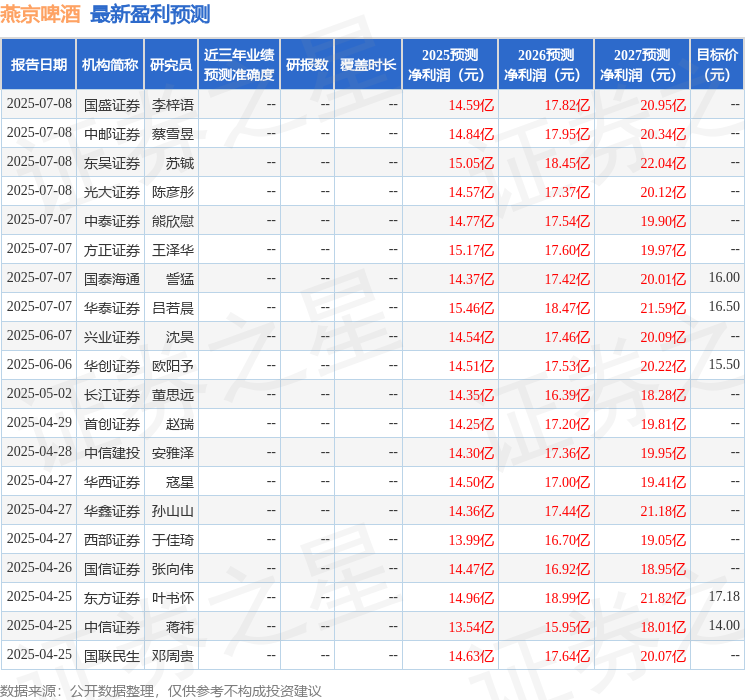Click 2025 profit value 13.54亿
The image size is (745, 700).
pos(471,627)
